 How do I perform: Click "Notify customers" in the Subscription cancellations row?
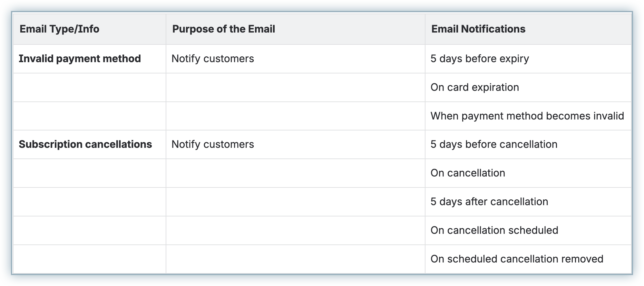(x=213, y=144)
